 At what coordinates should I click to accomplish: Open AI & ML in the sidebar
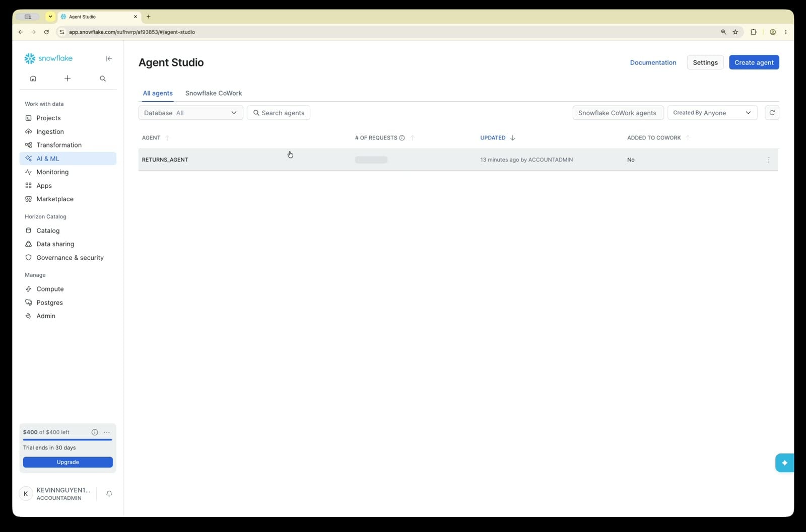click(x=68, y=159)
